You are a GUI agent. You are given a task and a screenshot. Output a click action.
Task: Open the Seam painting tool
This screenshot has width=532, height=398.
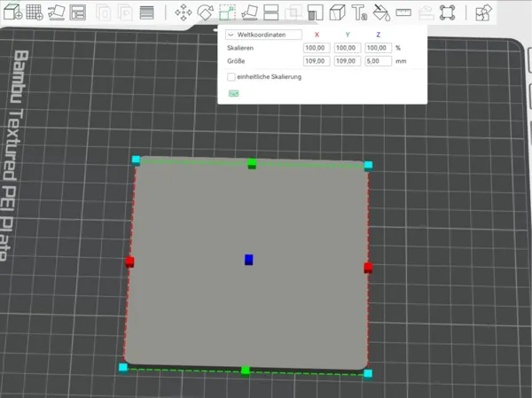pos(337,12)
